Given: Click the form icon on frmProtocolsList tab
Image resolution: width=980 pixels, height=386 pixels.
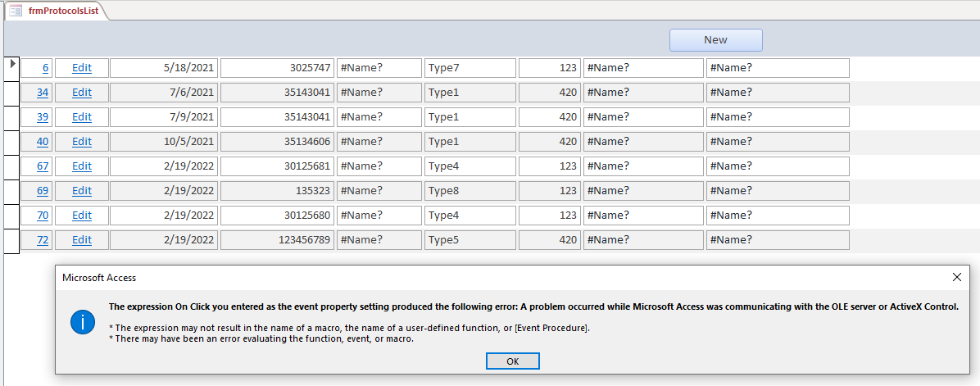Looking at the screenshot, I should 16,11.
